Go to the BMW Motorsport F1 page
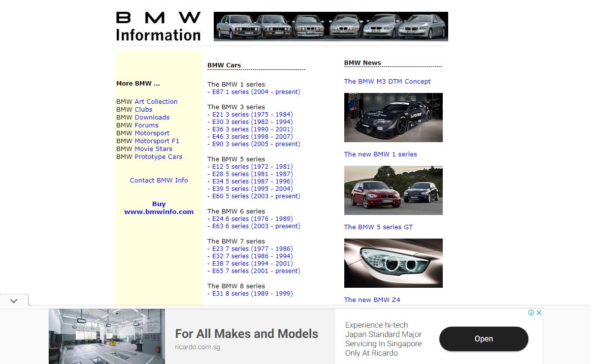591x364 pixels. pos(157,141)
